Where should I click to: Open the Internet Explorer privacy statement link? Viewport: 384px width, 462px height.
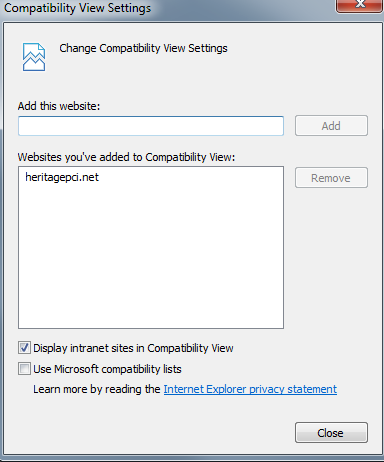click(250, 389)
